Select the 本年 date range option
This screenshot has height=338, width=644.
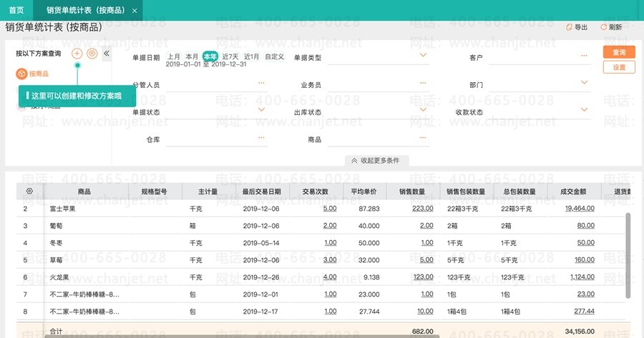(210, 56)
